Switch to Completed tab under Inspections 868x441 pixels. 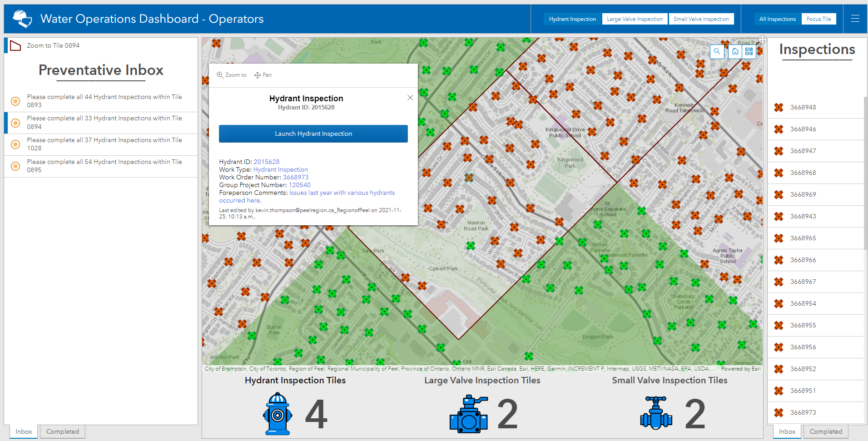point(826,431)
